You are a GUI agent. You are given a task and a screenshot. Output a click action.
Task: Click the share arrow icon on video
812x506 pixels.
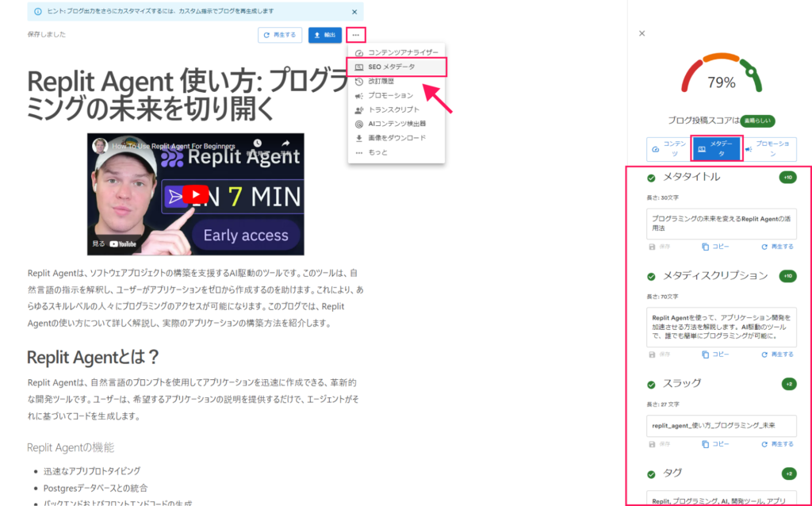click(x=285, y=144)
